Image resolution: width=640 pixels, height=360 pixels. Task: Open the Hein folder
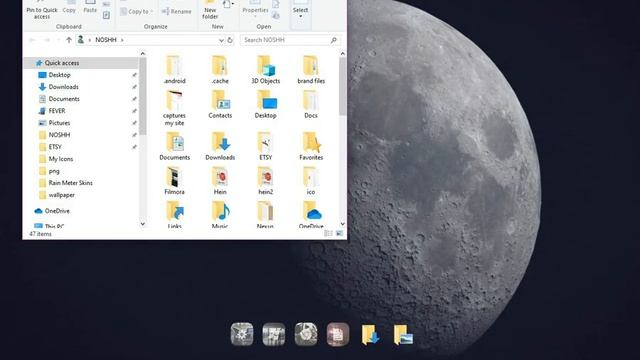(x=220, y=181)
